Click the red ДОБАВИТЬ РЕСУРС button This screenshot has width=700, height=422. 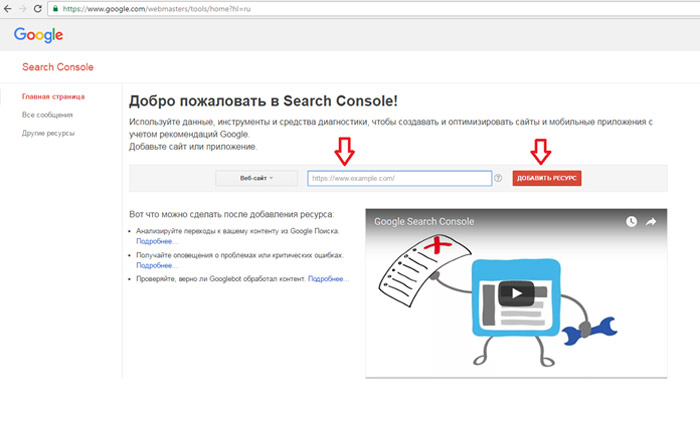pyautogui.click(x=547, y=178)
